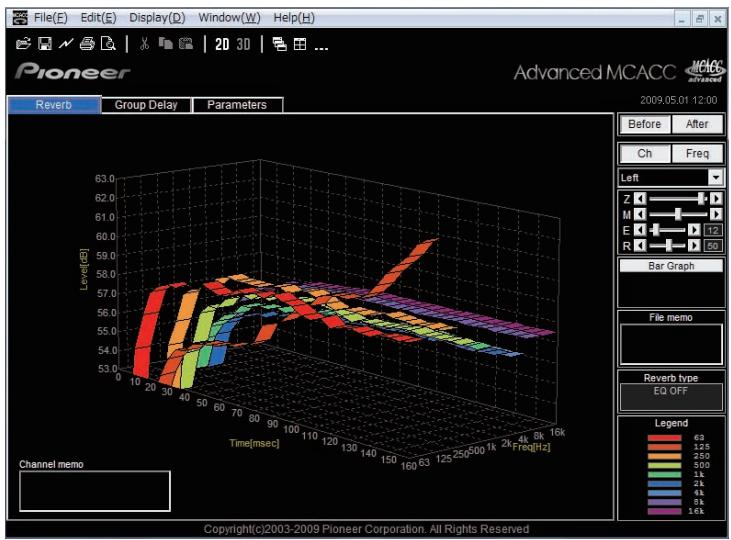Switch to 2D graph view

point(222,44)
